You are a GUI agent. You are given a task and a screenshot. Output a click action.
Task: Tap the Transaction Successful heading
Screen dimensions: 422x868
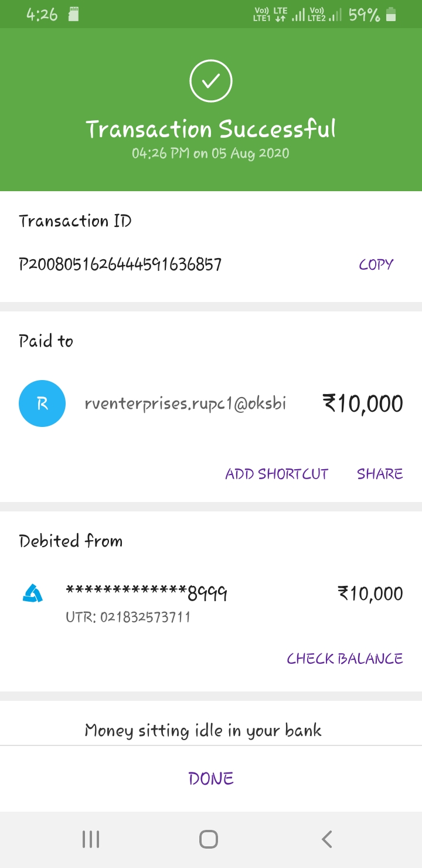click(211, 129)
